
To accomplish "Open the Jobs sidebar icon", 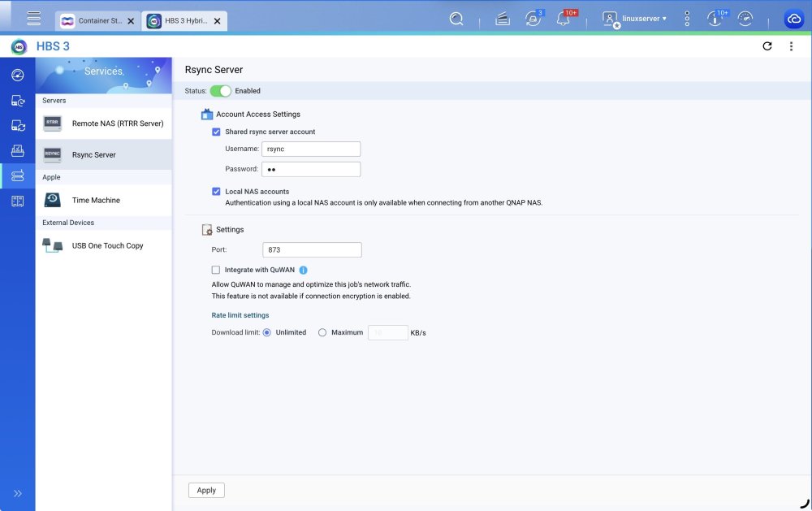I will point(18,150).
